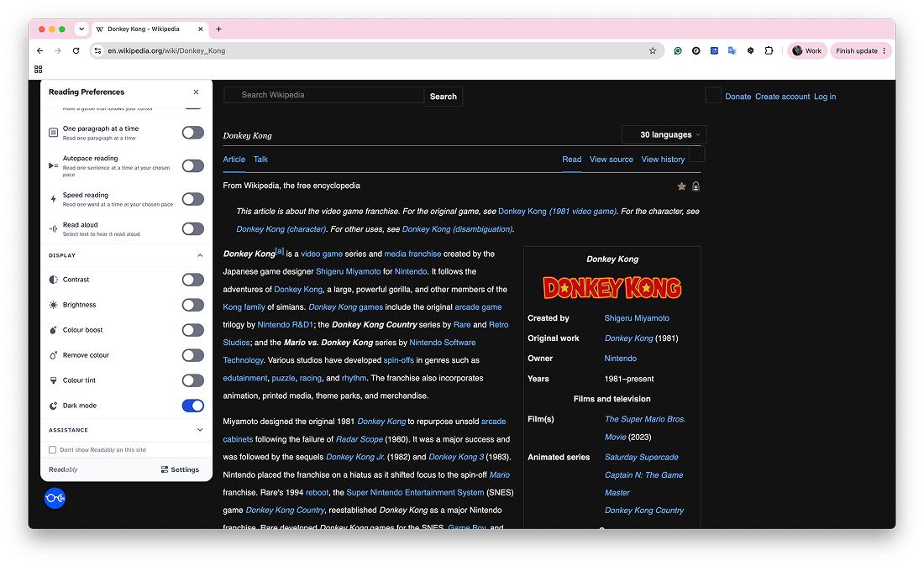Close the Reading Preferences panel

click(x=197, y=92)
